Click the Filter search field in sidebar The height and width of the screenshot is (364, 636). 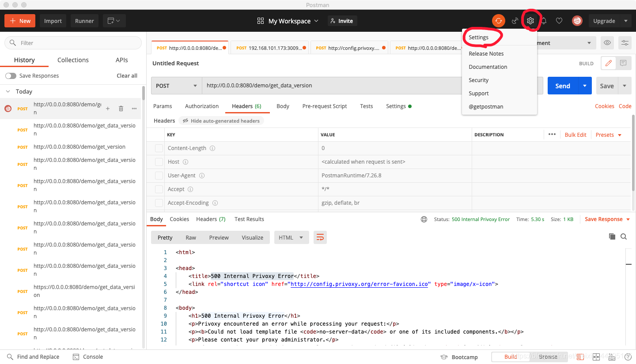73,43
